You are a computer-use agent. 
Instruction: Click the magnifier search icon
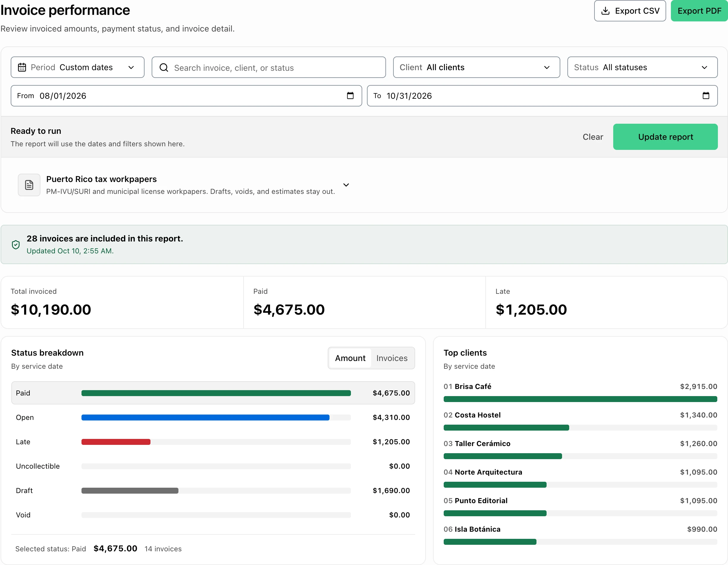click(x=164, y=68)
